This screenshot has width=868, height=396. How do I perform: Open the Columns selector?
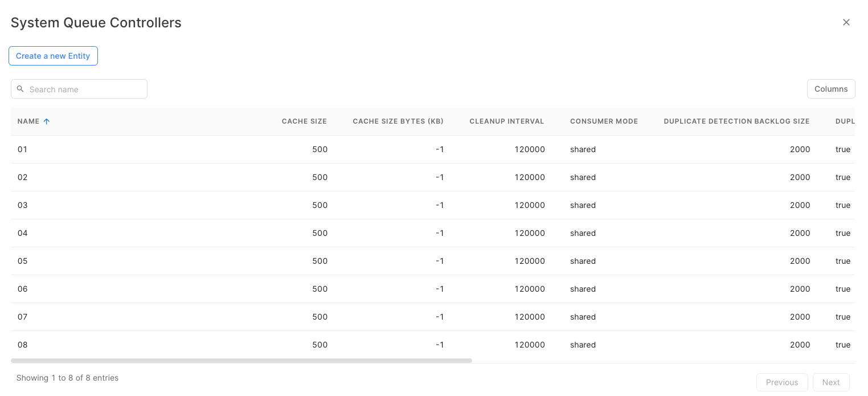(830, 89)
